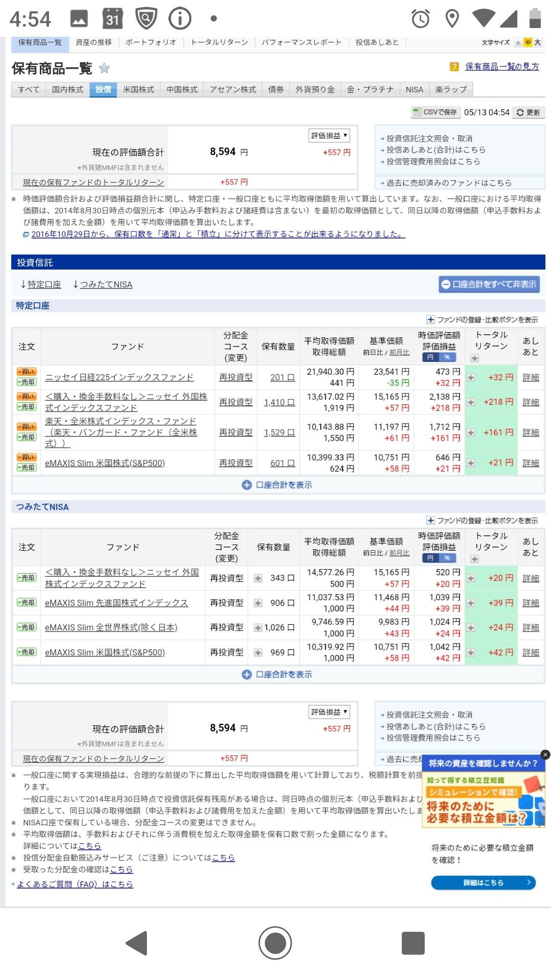Expand plus icon beside 969 口 quantity
The height and width of the screenshot is (980, 551).
258,652
